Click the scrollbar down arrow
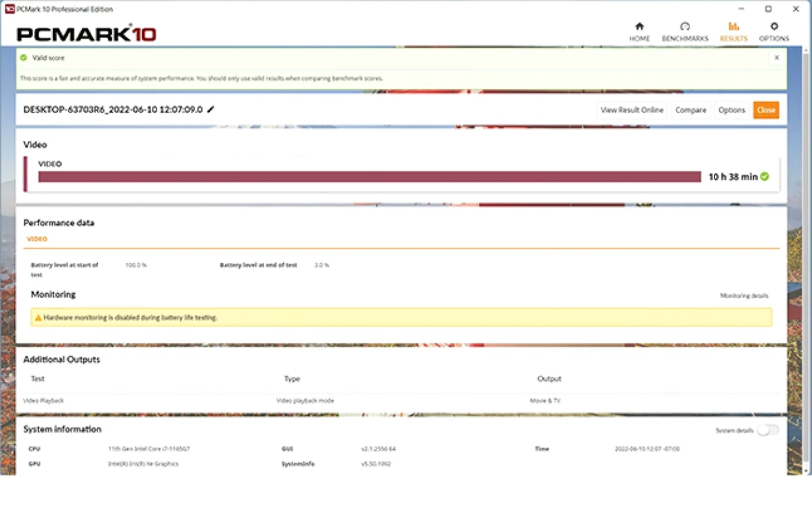The width and height of the screenshot is (812, 508). (x=805, y=471)
